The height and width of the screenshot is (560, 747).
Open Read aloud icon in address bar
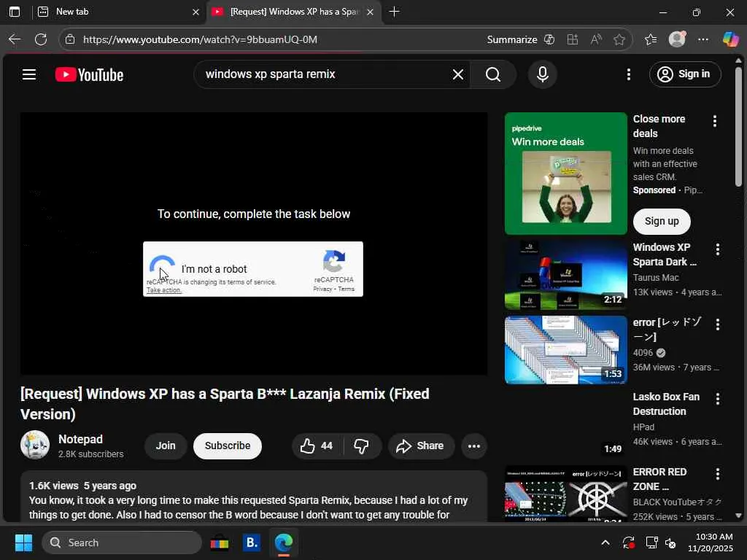click(x=596, y=39)
